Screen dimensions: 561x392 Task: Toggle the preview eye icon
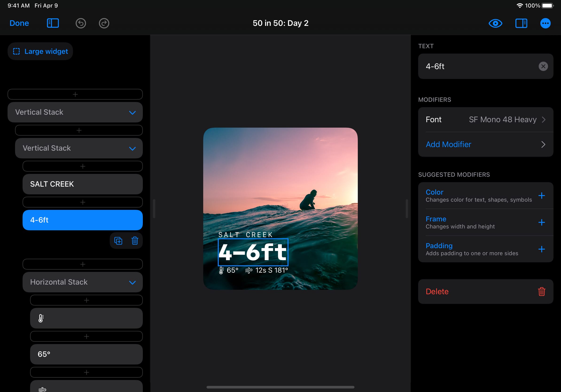[495, 23]
